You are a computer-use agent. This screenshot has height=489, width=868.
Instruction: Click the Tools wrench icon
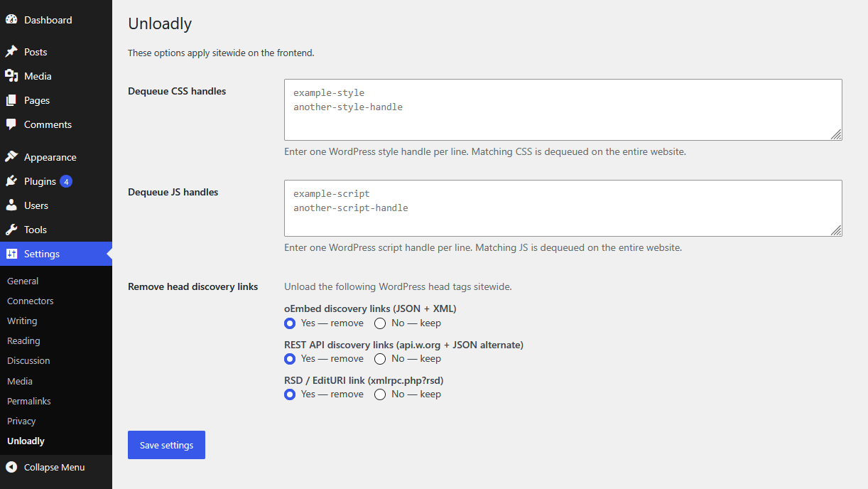coord(11,230)
